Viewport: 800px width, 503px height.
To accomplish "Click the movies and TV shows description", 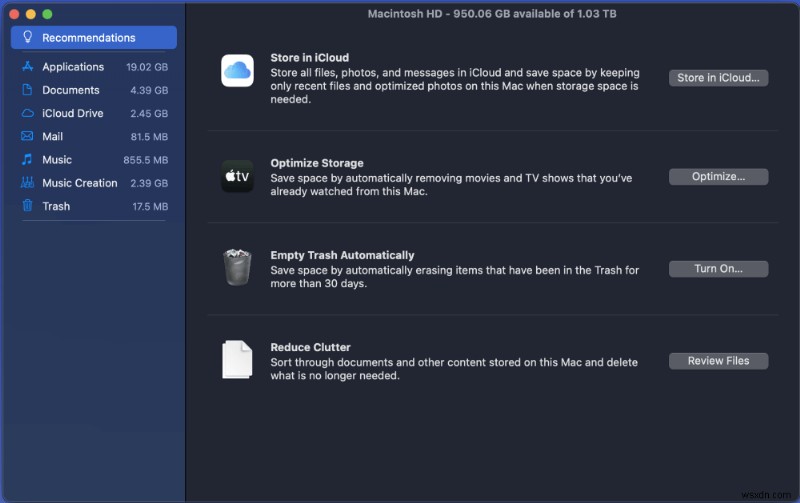I will 451,185.
